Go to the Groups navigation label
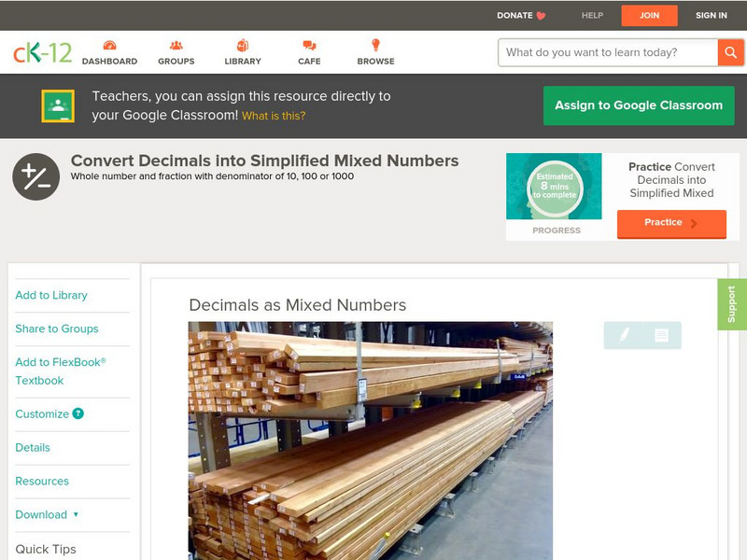This screenshot has height=560, width=747. (x=176, y=61)
